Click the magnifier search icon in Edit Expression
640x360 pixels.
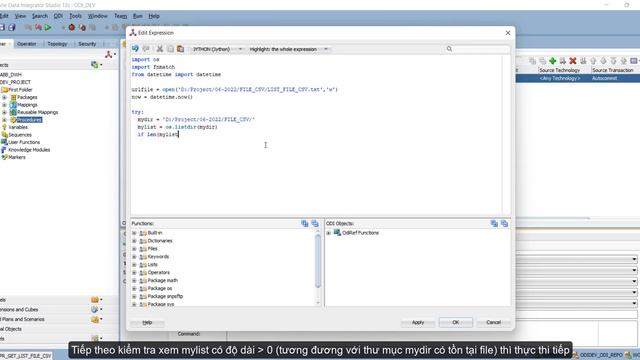click(x=449, y=49)
